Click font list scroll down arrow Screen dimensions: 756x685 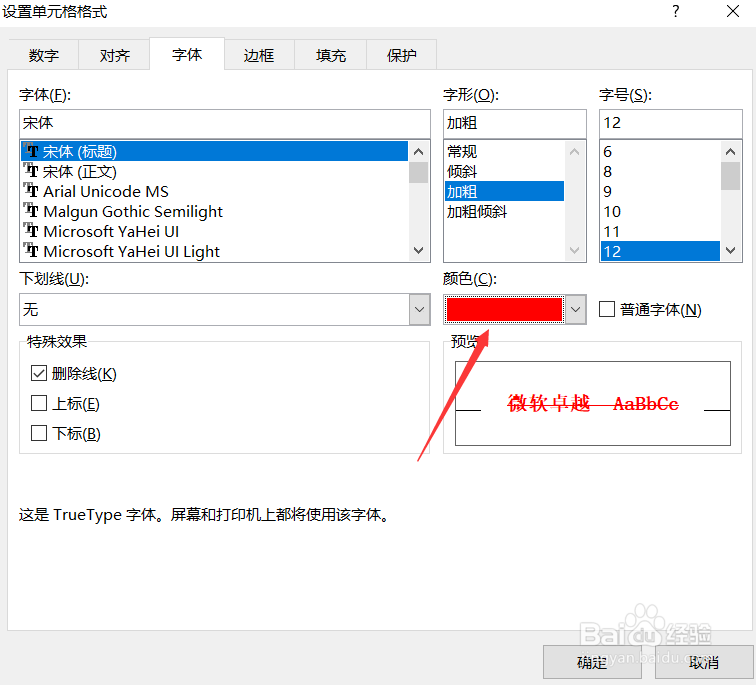coord(418,250)
